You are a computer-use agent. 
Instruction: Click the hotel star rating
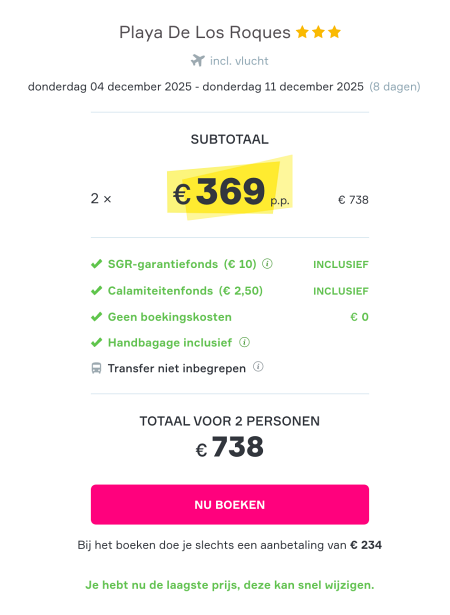(x=318, y=32)
